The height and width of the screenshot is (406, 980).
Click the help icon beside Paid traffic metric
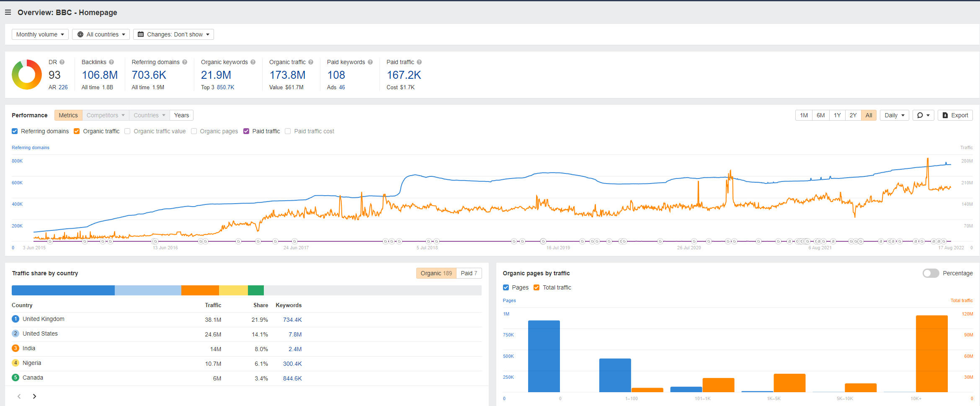[419, 62]
